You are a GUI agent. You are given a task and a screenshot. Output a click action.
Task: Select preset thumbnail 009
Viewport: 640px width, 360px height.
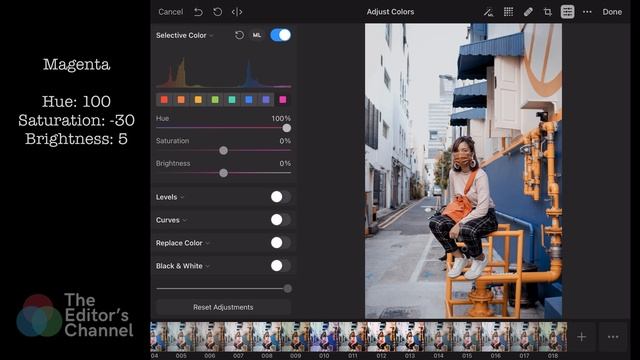tap(296, 337)
